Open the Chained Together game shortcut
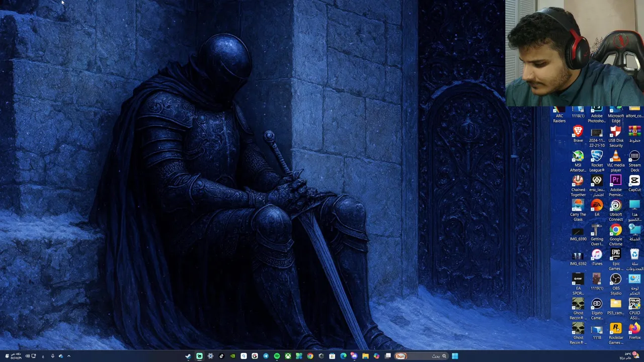 click(x=578, y=186)
